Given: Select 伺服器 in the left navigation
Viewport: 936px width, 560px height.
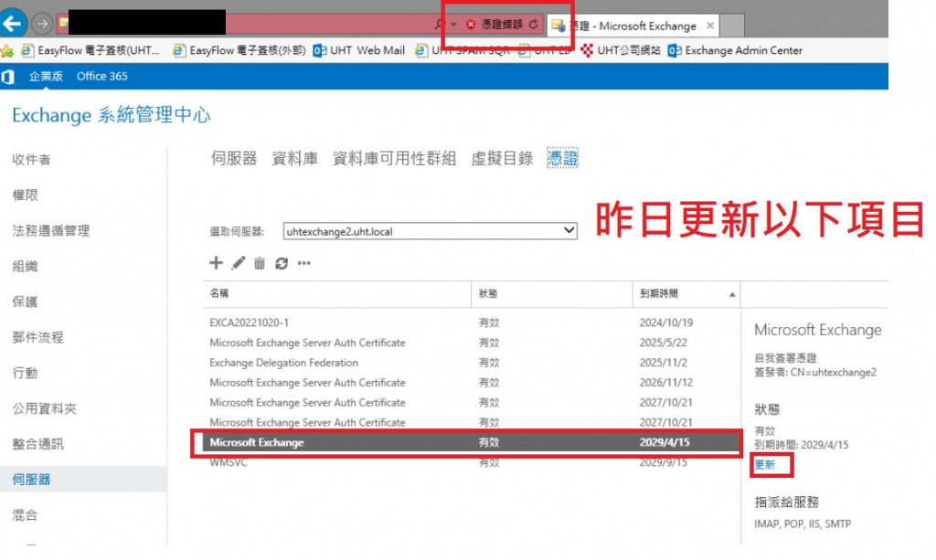Looking at the screenshot, I should 83,479.
